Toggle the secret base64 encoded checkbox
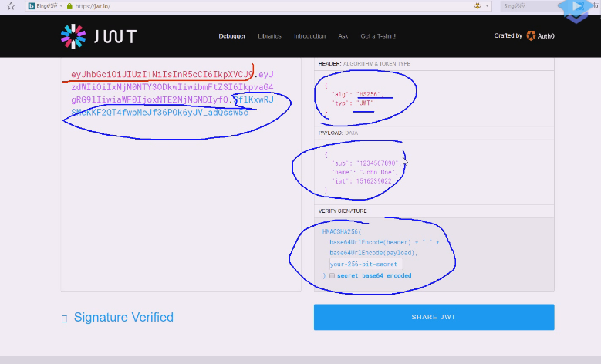 (332, 275)
